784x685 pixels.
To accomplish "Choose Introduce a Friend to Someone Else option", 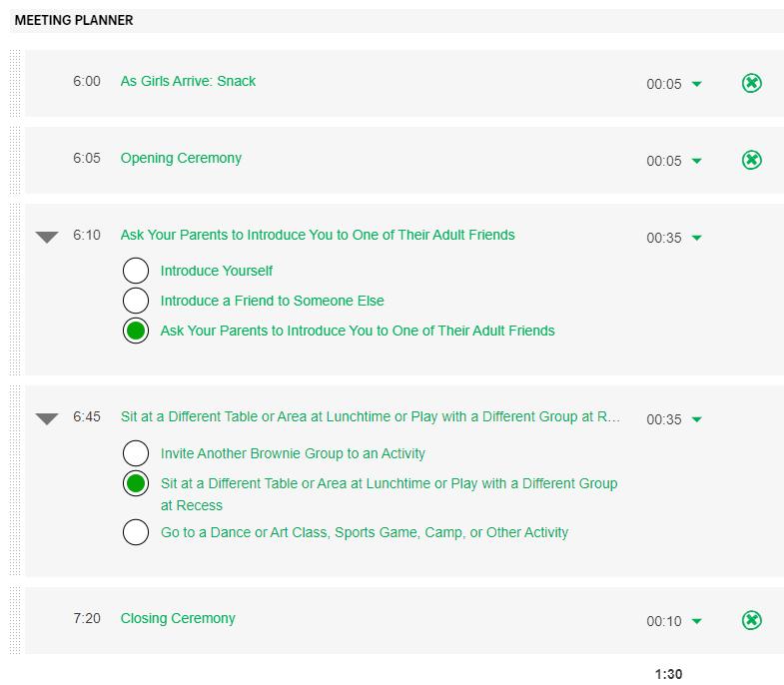I will coord(136,301).
